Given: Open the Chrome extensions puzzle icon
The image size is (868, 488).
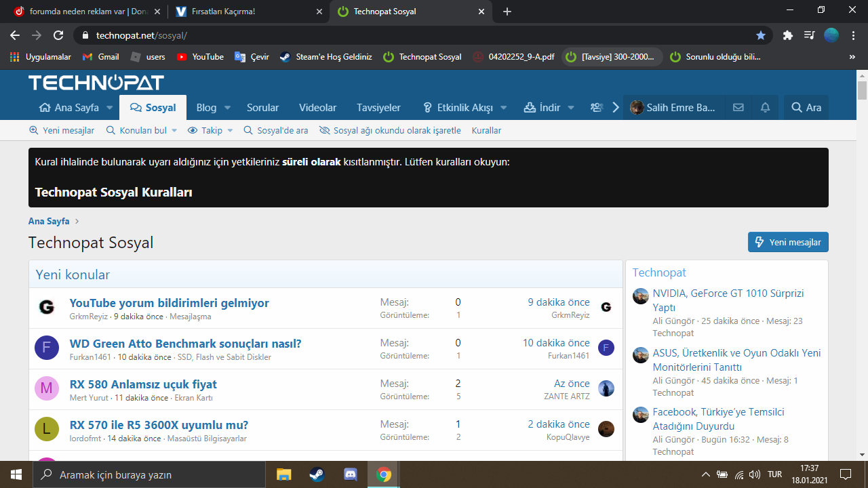Looking at the screenshot, I should tap(787, 35).
